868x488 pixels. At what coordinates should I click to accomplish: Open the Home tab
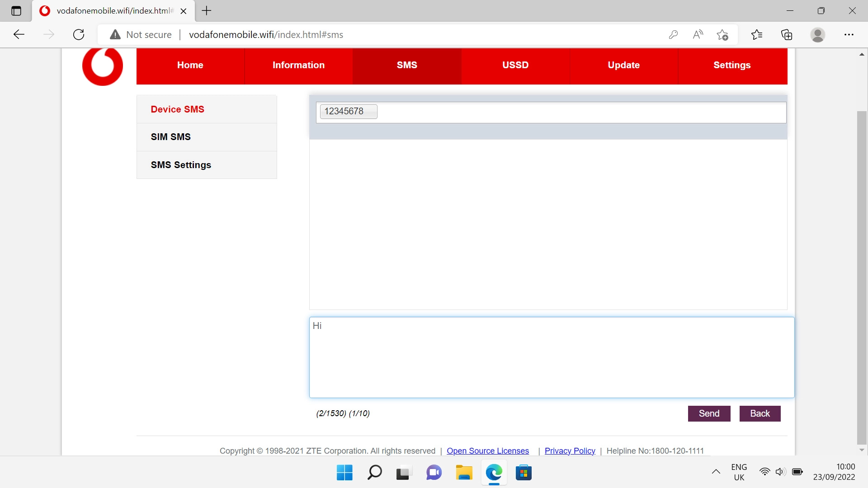tap(190, 66)
